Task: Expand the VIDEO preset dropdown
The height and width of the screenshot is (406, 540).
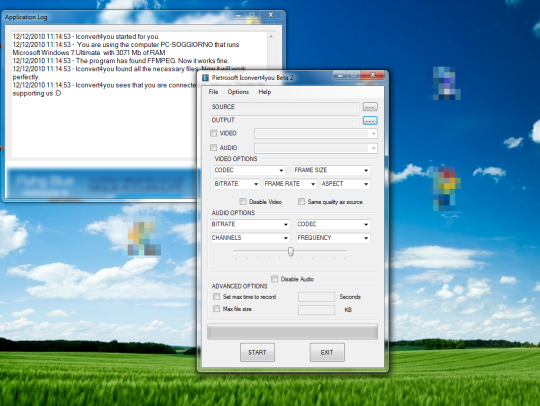Action: [316, 134]
